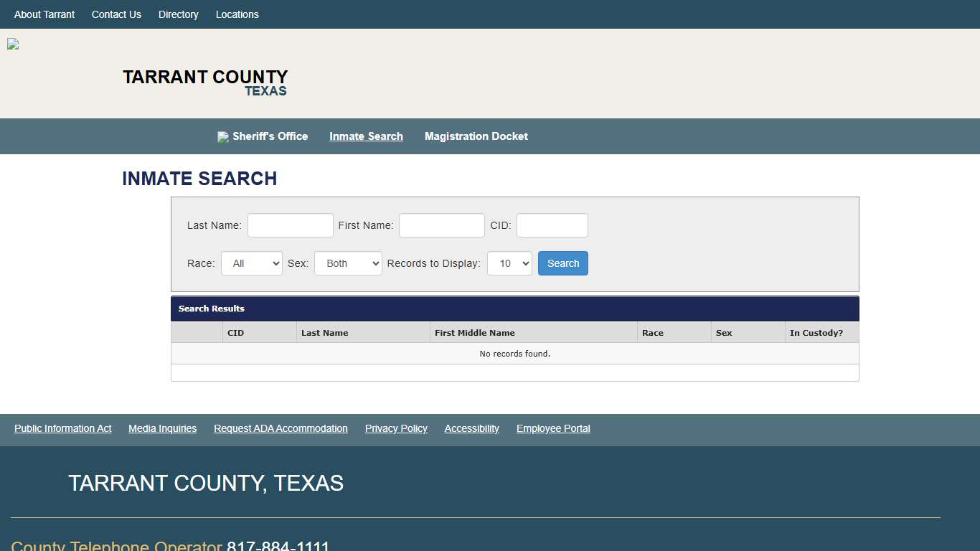The image size is (980, 551).
Task: View the Privacy Policy
Action: click(x=396, y=428)
